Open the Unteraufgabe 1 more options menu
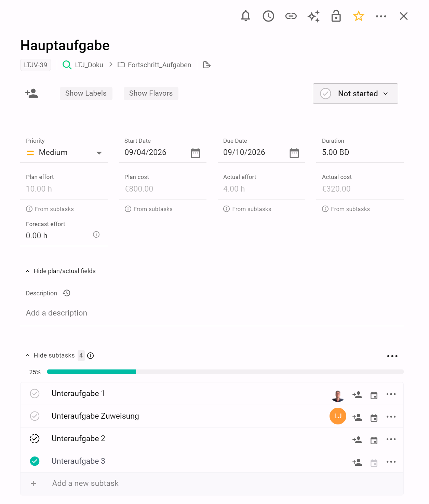The width and height of the screenshot is (429, 504). (391, 394)
